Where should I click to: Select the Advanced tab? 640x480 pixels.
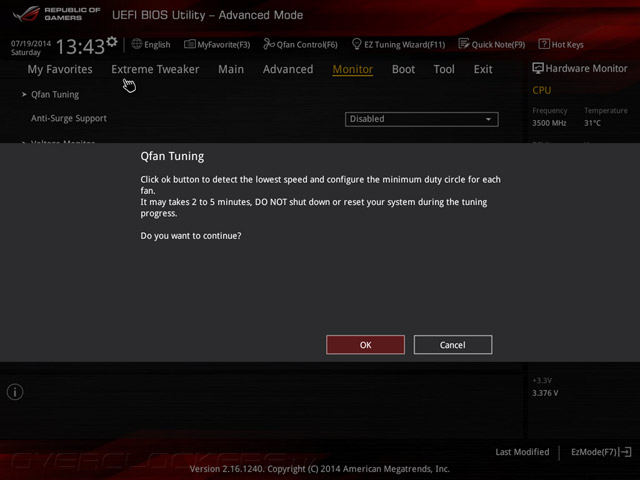288,69
